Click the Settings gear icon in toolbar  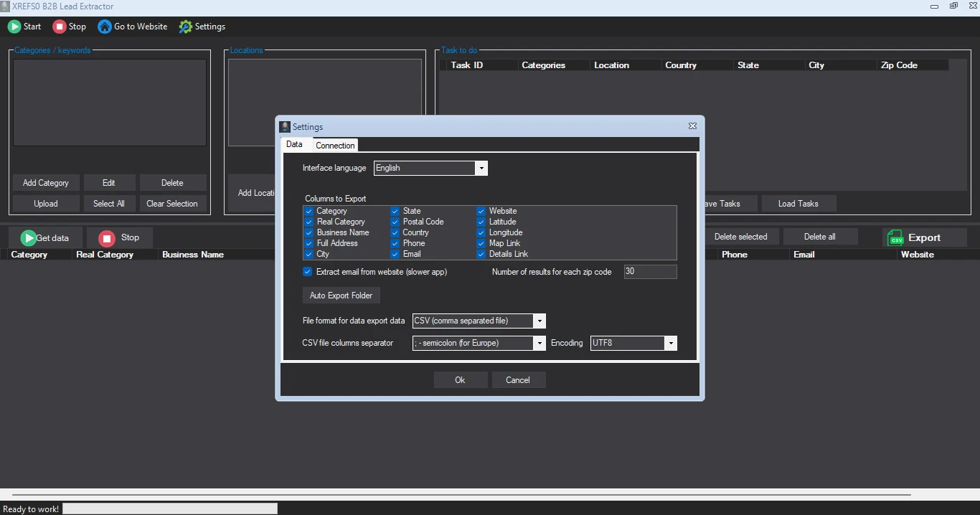pos(186,27)
